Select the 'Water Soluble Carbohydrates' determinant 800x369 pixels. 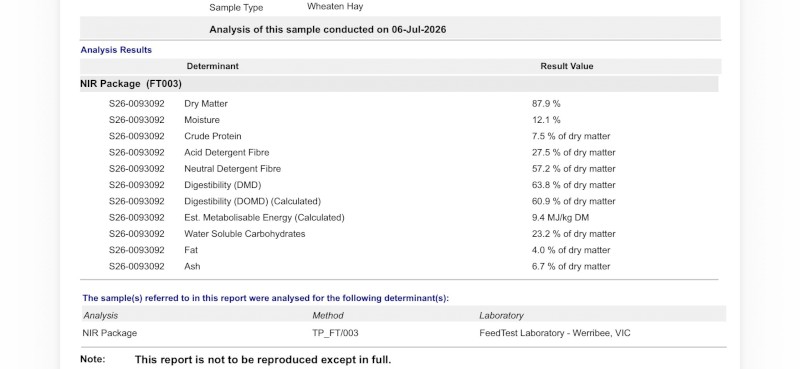tap(245, 234)
